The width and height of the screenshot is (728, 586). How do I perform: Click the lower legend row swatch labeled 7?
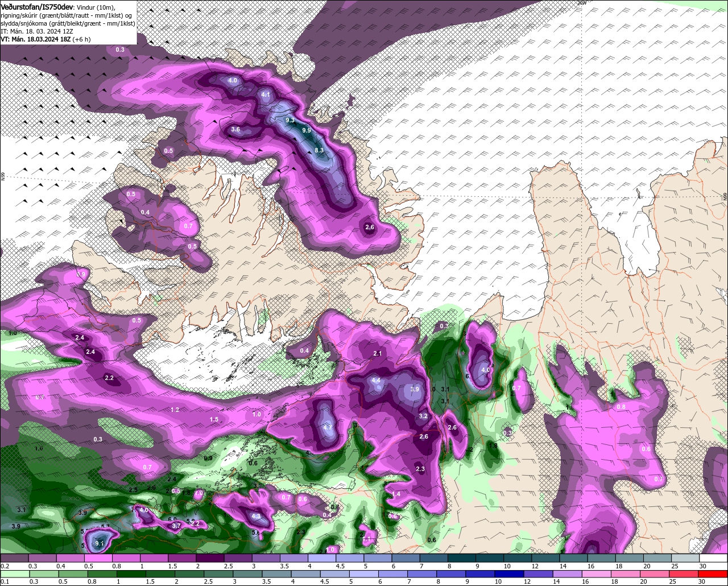tap(423, 573)
